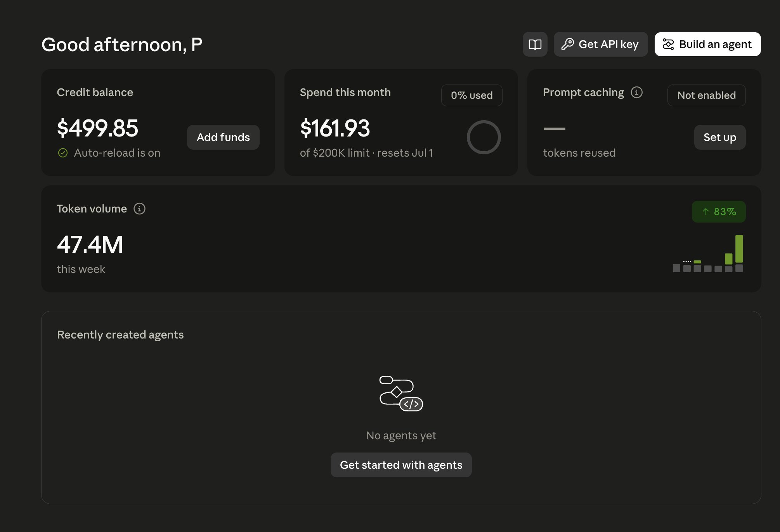Image resolution: width=780 pixels, height=532 pixels.
Task: Click the Token volume info icon
Action: point(139,209)
